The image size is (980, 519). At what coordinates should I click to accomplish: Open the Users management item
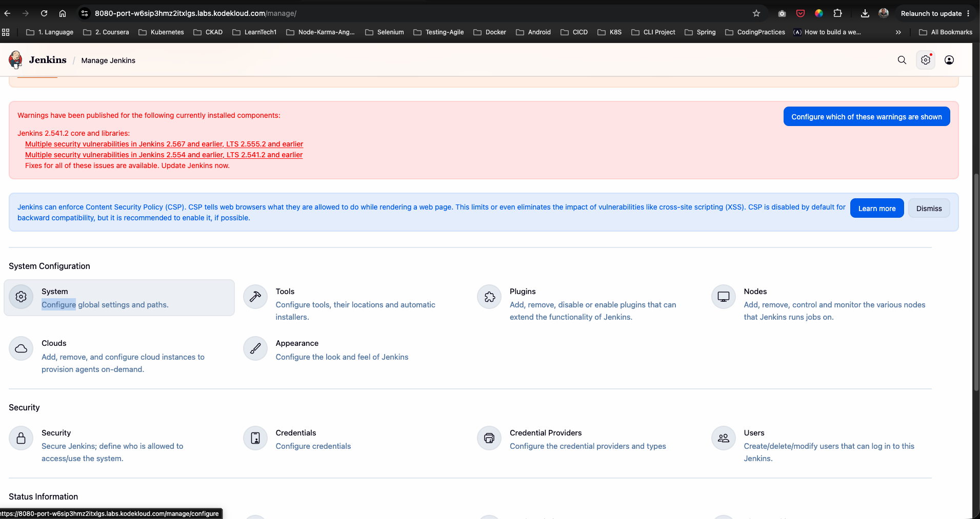coord(822,445)
